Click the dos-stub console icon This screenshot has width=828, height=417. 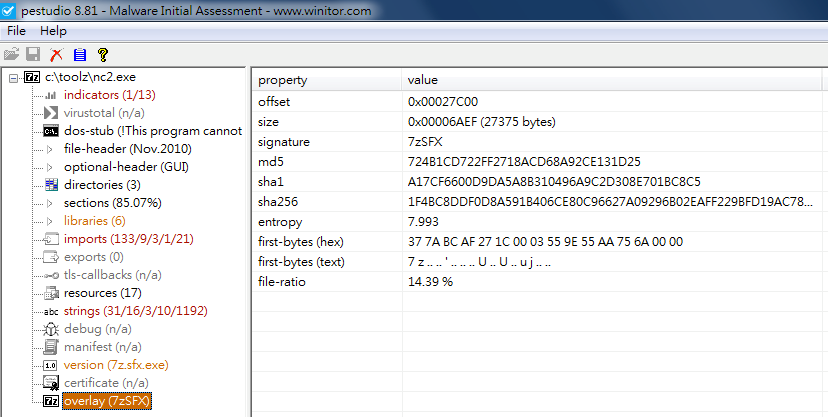51,131
